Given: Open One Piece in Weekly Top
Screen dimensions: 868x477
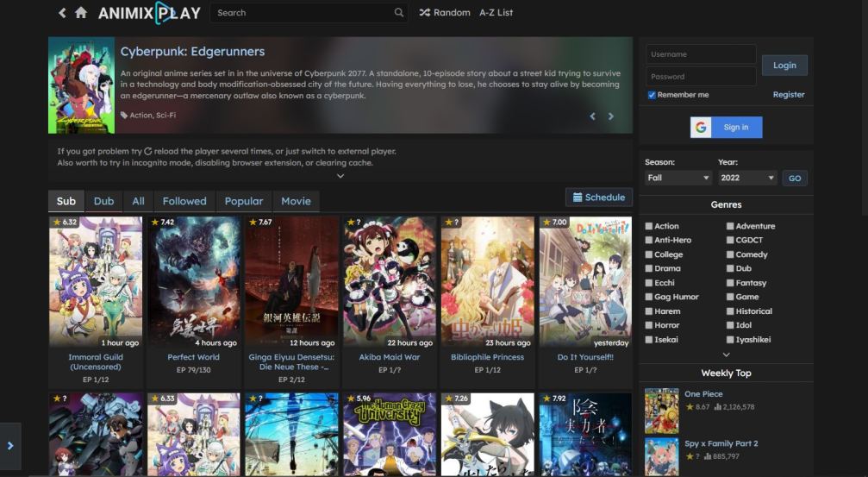Looking at the screenshot, I should 703,394.
